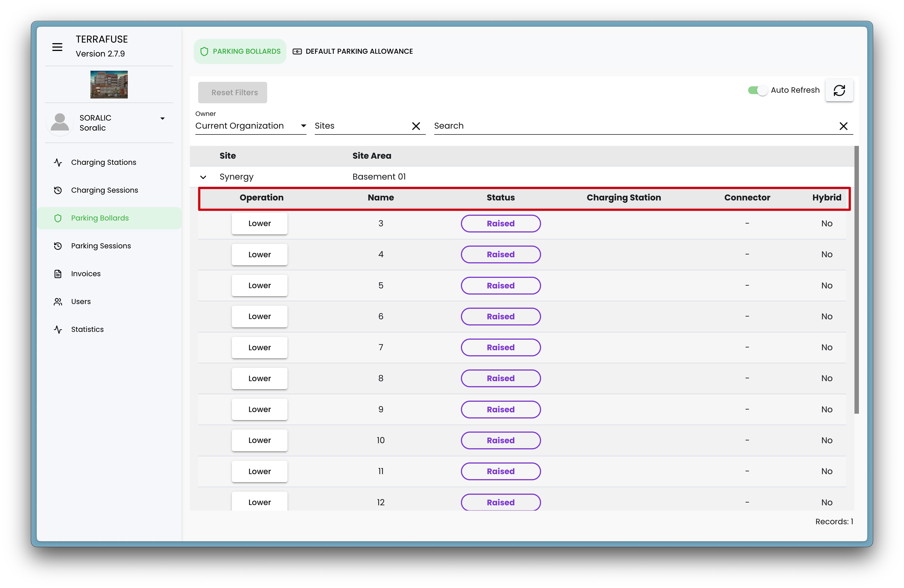904x588 pixels.
Task: Expand the SORALIC user account dropdown
Action: (162, 119)
